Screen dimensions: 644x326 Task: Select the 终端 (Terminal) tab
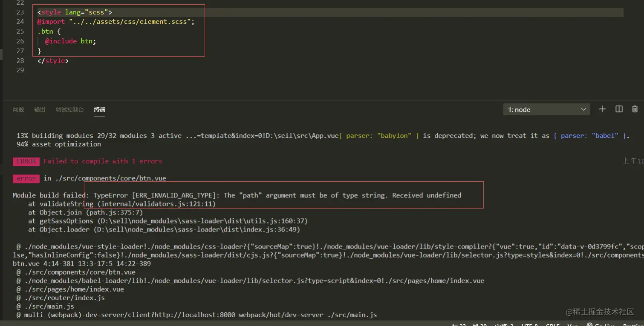coord(100,109)
